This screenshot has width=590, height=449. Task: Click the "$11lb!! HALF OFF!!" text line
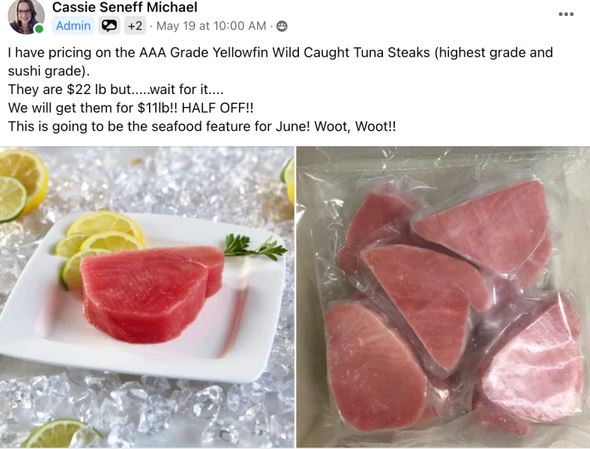[131, 108]
